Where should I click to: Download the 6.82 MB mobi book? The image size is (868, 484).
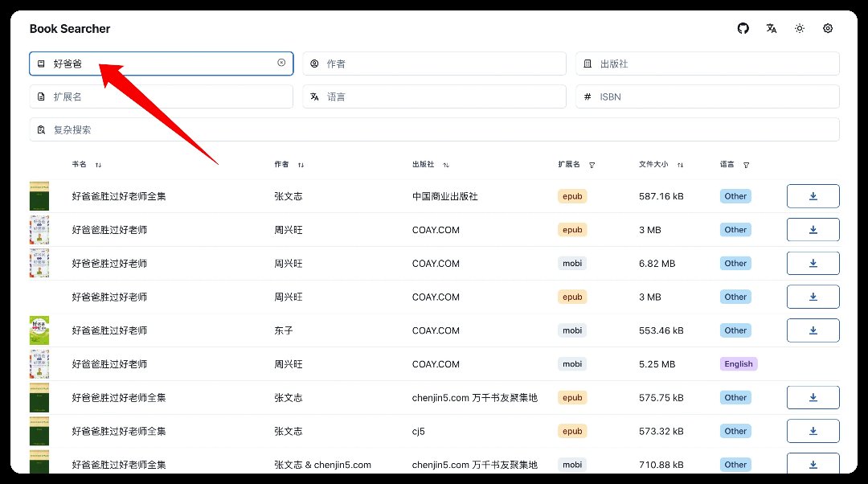point(813,263)
